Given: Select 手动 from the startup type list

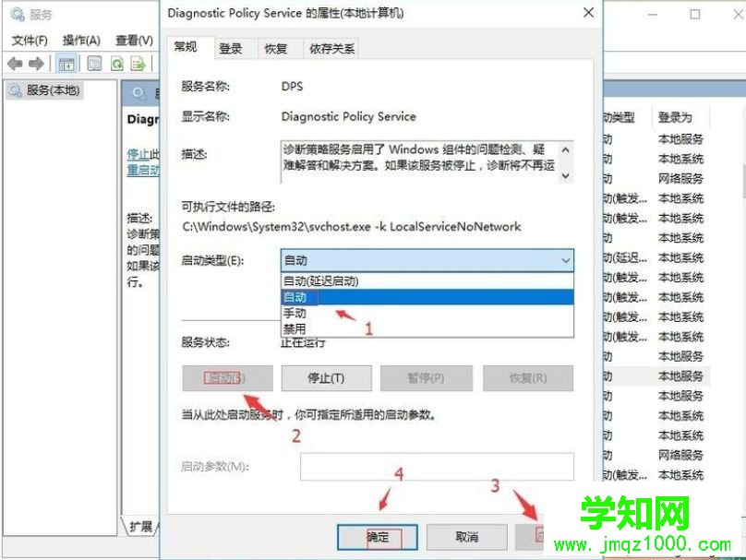Looking at the screenshot, I should click(295, 314).
